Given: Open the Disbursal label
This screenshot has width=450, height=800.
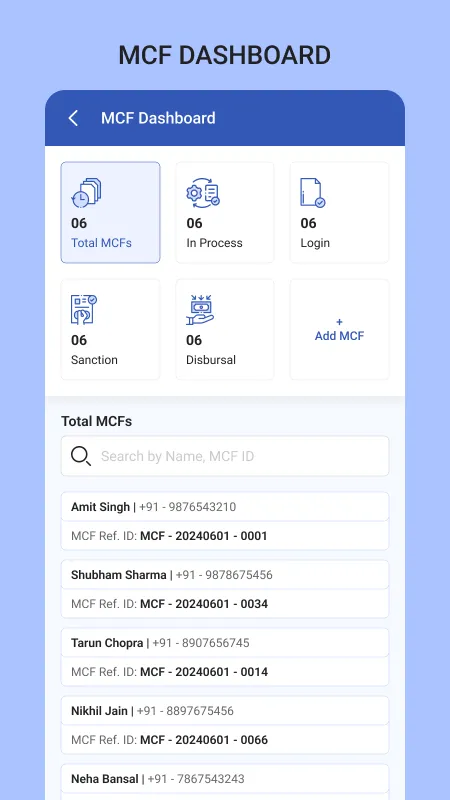Looking at the screenshot, I should 211,360.
